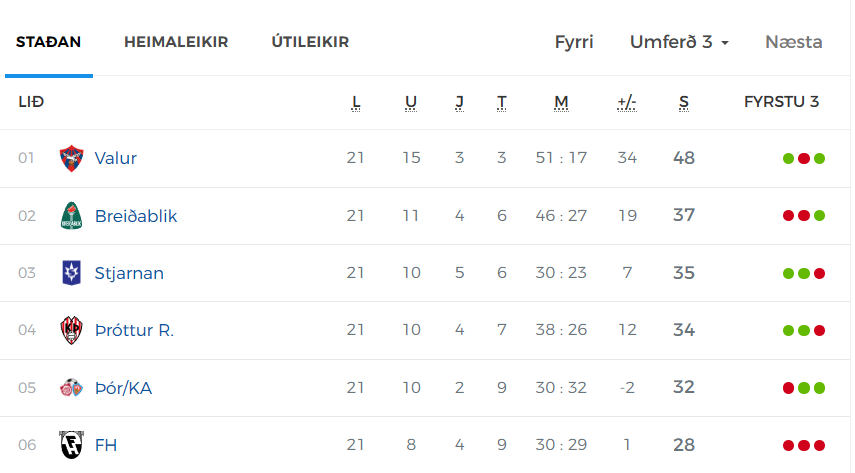Open the Breiðablik team link
The width and height of the screenshot is (855, 473).
tap(136, 216)
